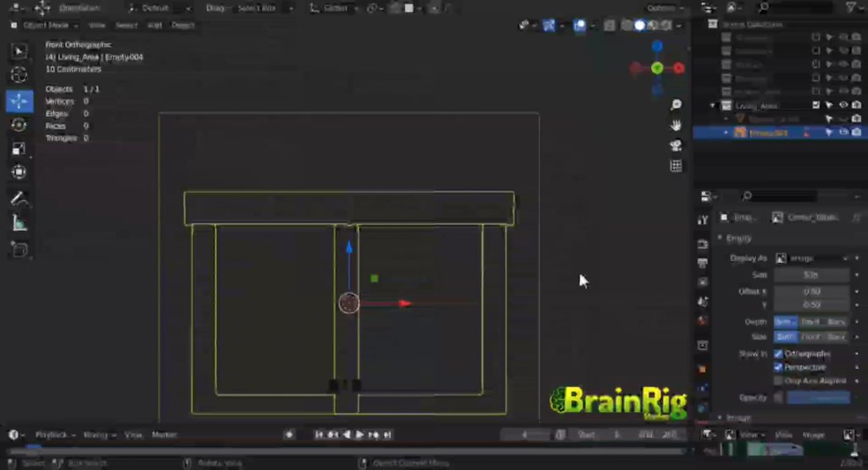Open the Orientation Default dropdown
868x470 pixels.
(159, 8)
